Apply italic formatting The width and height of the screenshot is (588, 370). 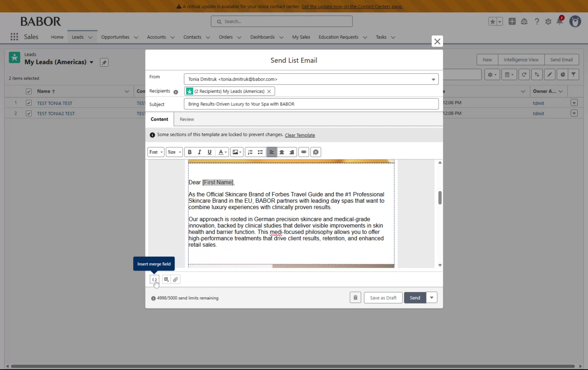coord(199,152)
